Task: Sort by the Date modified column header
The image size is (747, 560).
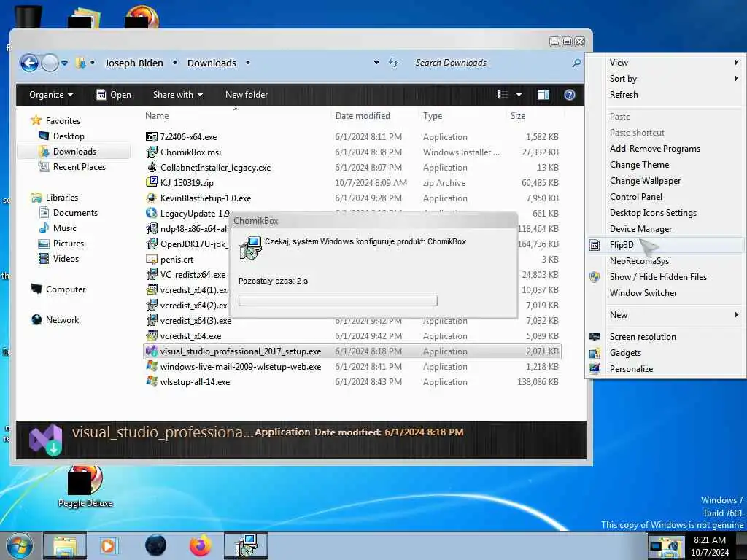Action: [x=363, y=116]
